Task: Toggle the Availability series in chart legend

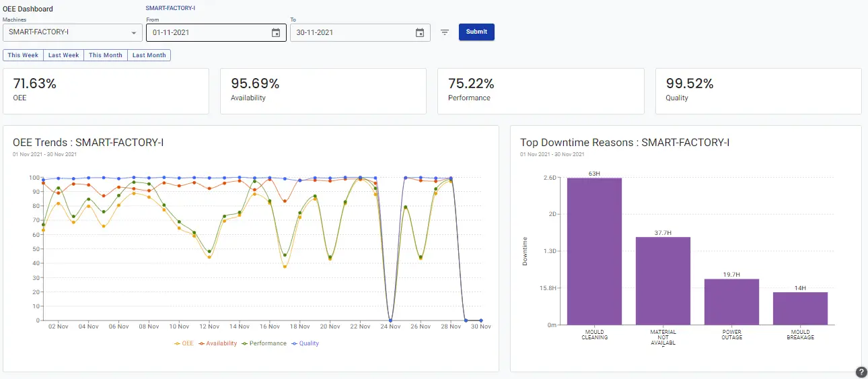Action: 217,343
